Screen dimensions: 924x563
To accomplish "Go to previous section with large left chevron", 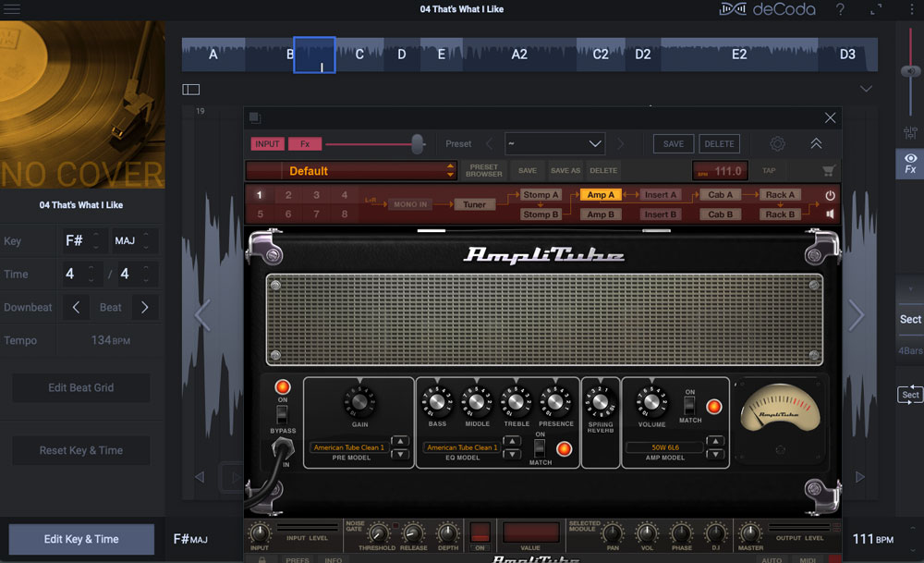I will (x=202, y=315).
